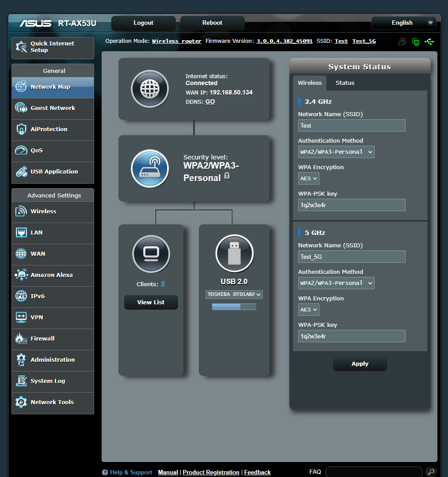The width and height of the screenshot is (448, 477).
Task: Click the green LAN status icon
Action: pos(416,41)
